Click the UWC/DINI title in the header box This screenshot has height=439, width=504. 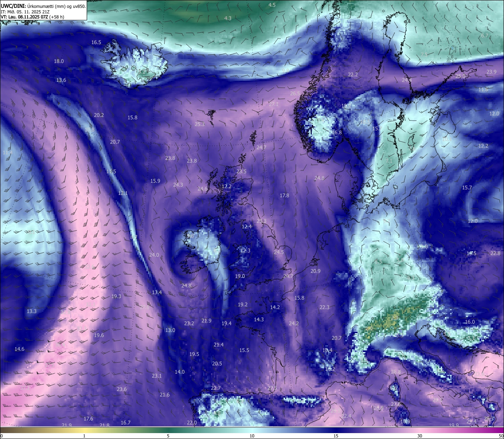click(x=14, y=6)
